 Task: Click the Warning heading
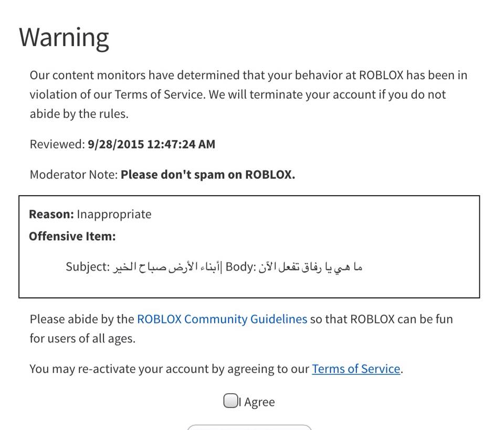tap(64, 38)
